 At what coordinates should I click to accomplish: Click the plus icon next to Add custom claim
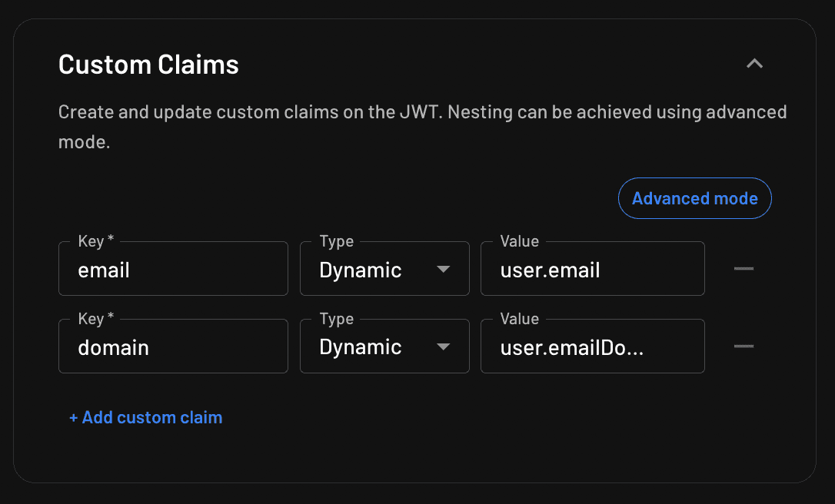(x=73, y=417)
